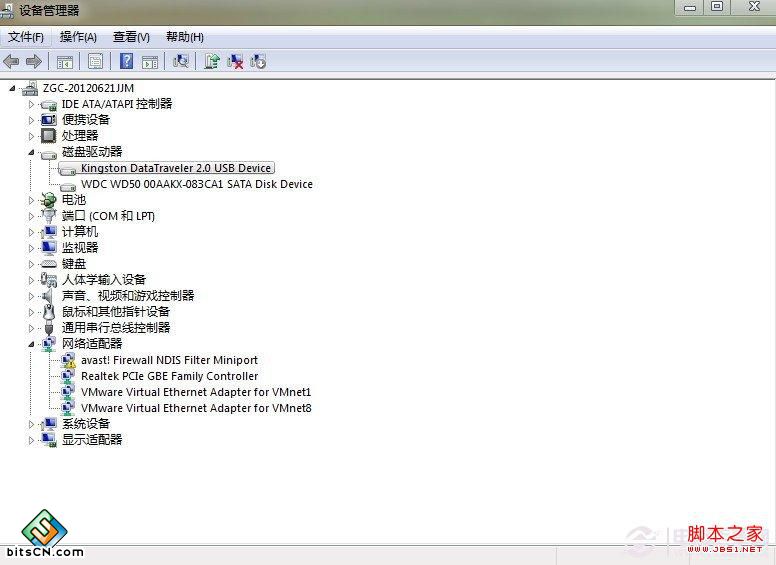Open the Properties toolbar icon
The width and height of the screenshot is (776, 565).
click(96, 61)
